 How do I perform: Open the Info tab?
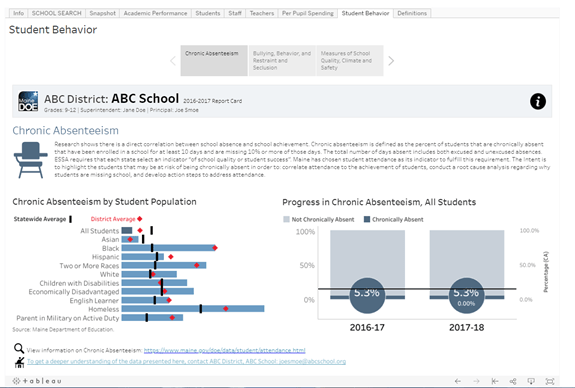18,13
